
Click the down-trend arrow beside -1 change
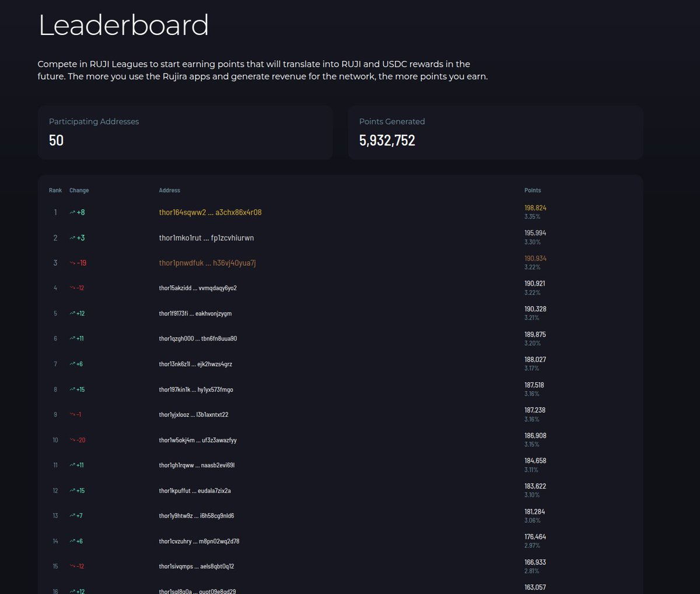pyautogui.click(x=72, y=414)
